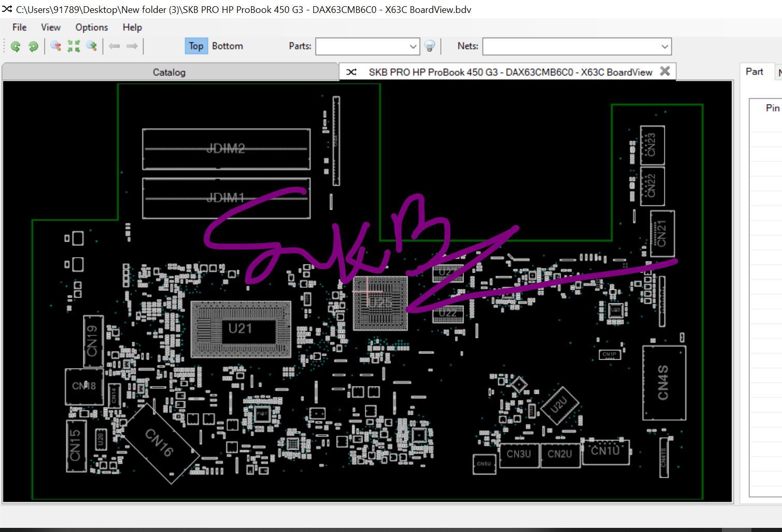782x532 pixels.
Task: Switch board side to Bottom
Action: pyautogui.click(x=227, y=46)
